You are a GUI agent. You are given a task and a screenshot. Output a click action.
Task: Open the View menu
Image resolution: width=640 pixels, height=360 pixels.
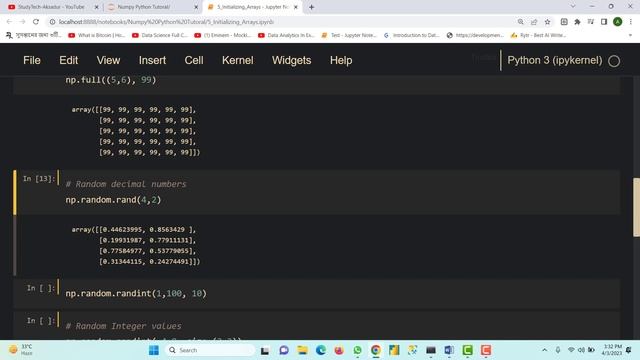(108, 60)
